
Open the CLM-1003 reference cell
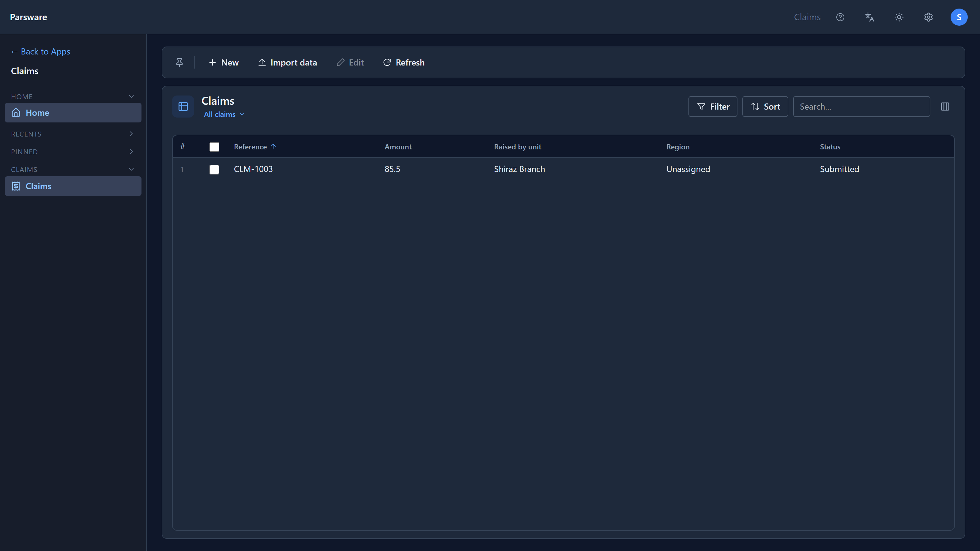pos(253,169)
